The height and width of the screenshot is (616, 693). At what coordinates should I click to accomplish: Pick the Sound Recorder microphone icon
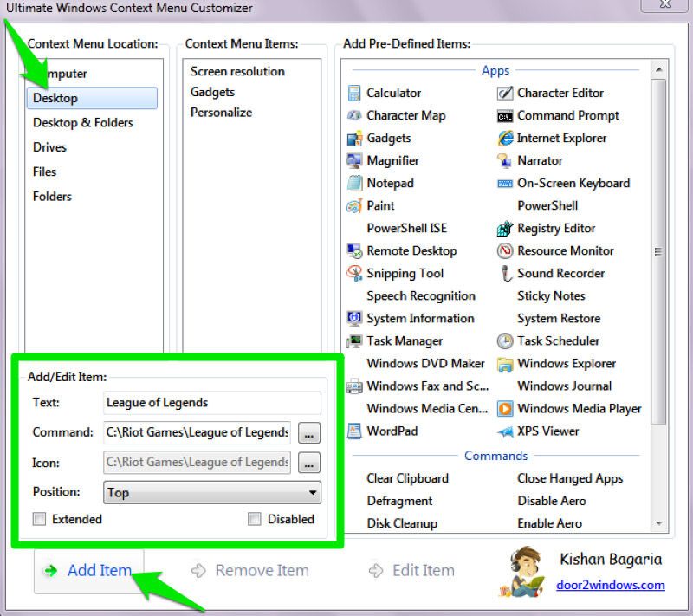505,274
